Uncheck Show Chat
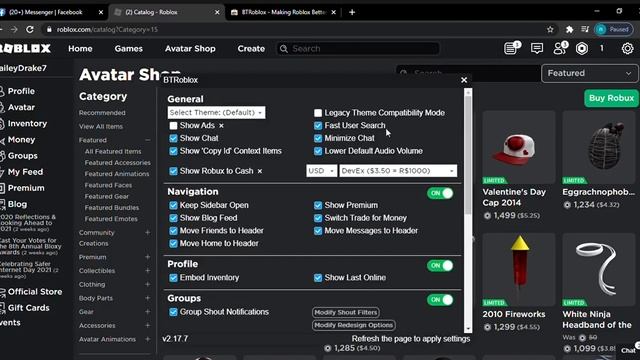640x360 pixels. coord(173,138)
